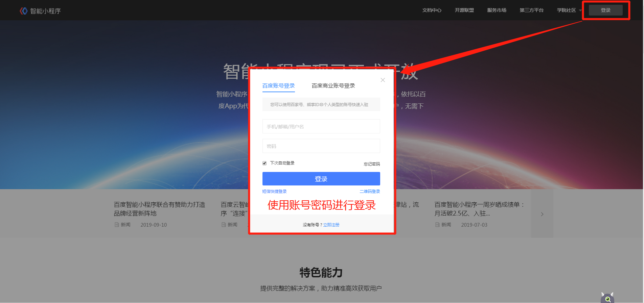Viewport: 644px width, 303px height.
Task: Toggle the 下次自动登录 checkbox
Action: pyautogui.click(x=264, y=163)
